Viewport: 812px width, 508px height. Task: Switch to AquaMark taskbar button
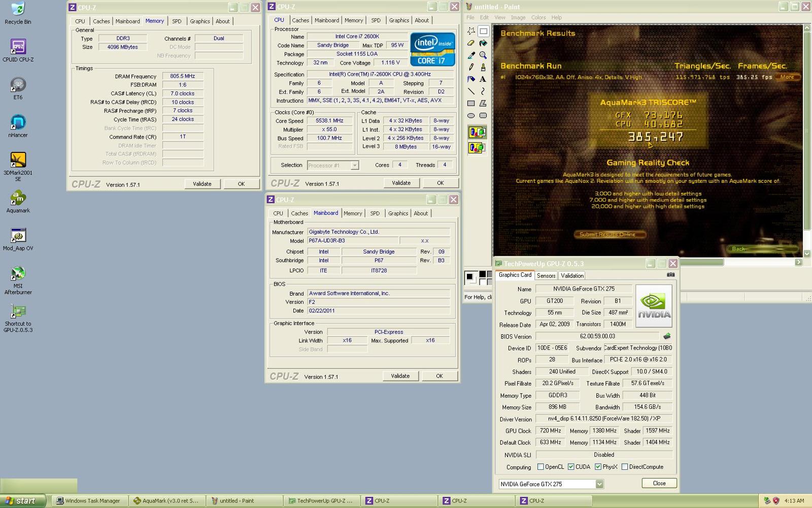[166, 500]
